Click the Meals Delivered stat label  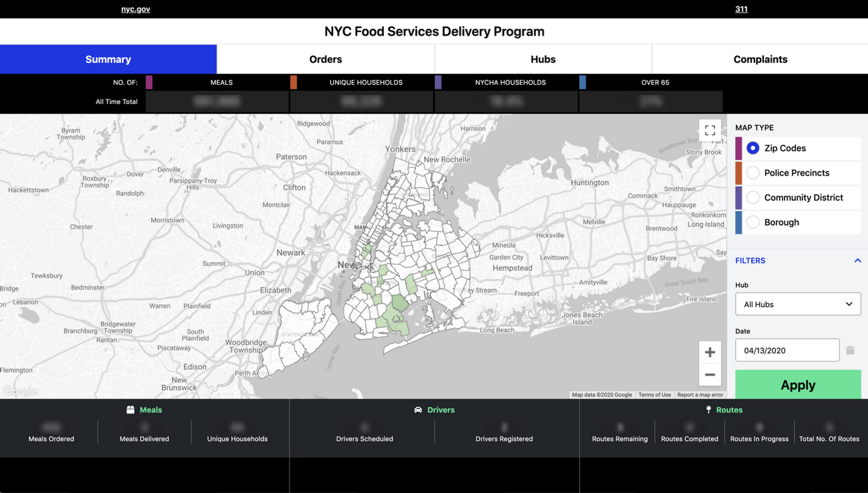(144, 439)
